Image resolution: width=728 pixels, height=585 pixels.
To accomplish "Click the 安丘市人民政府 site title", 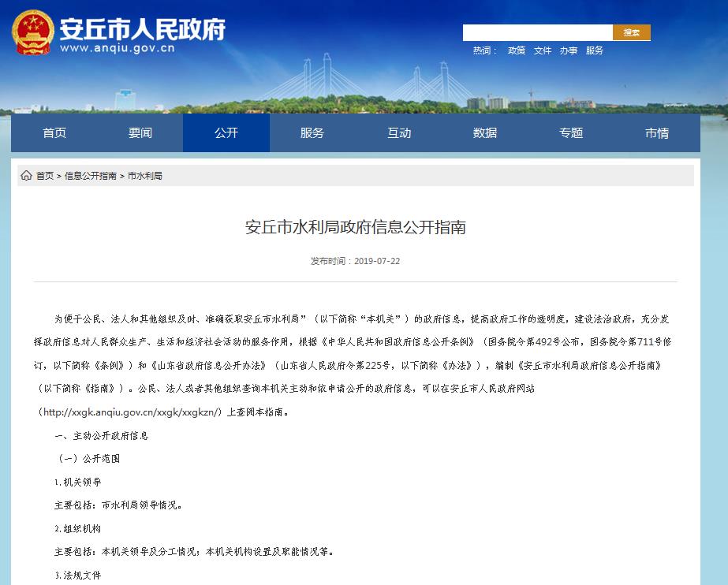I will click(143, 29).
